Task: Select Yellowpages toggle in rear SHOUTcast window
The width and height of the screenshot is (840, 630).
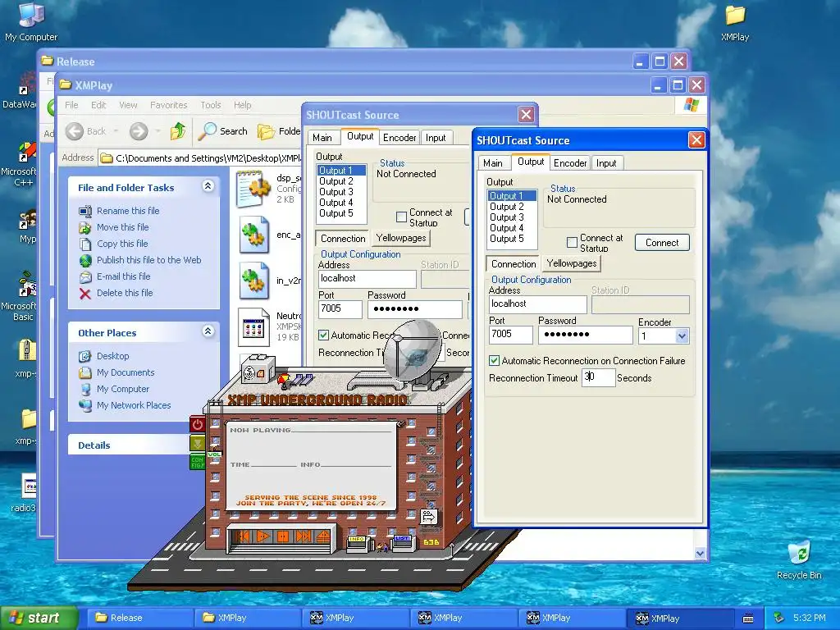Action: pyautogui.click(x=400, y=238)
